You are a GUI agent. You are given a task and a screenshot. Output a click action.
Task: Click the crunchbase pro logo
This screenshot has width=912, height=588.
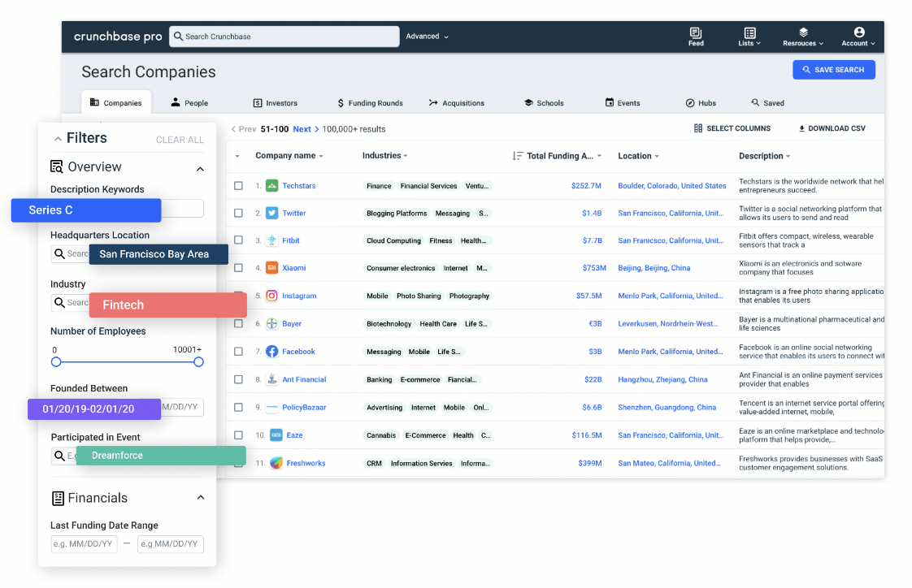[x=118, y=37]
